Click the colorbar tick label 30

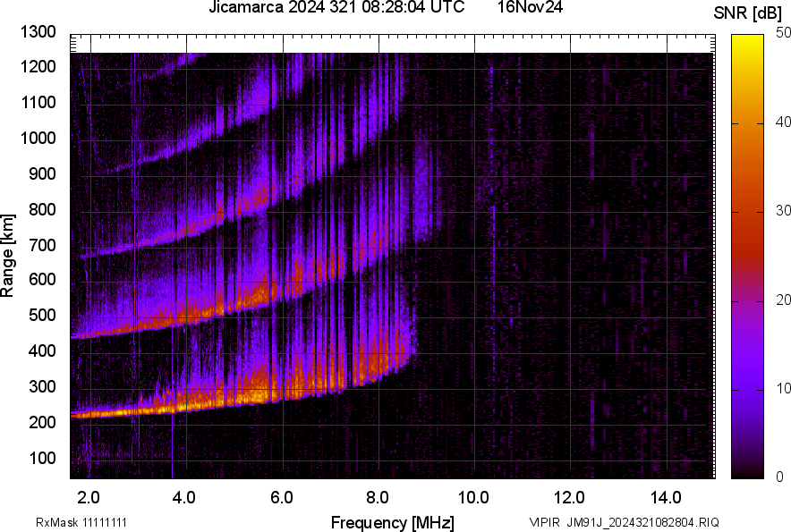pos(783,211)
